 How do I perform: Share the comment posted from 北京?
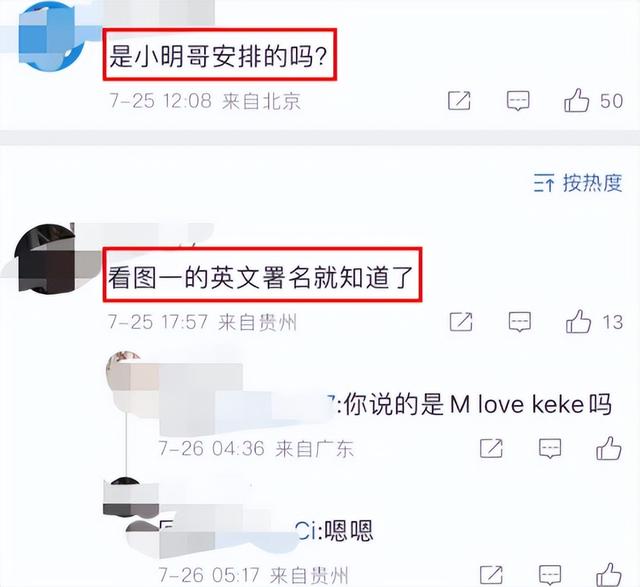tap(459, 101)
